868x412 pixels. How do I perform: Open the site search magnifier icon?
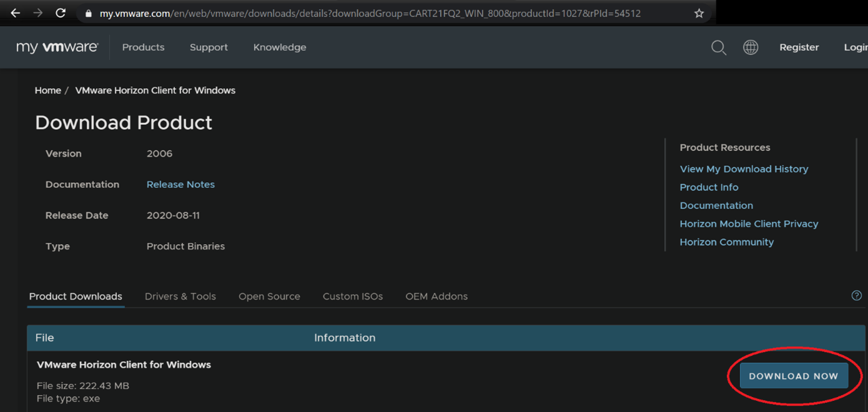(719, 47)
